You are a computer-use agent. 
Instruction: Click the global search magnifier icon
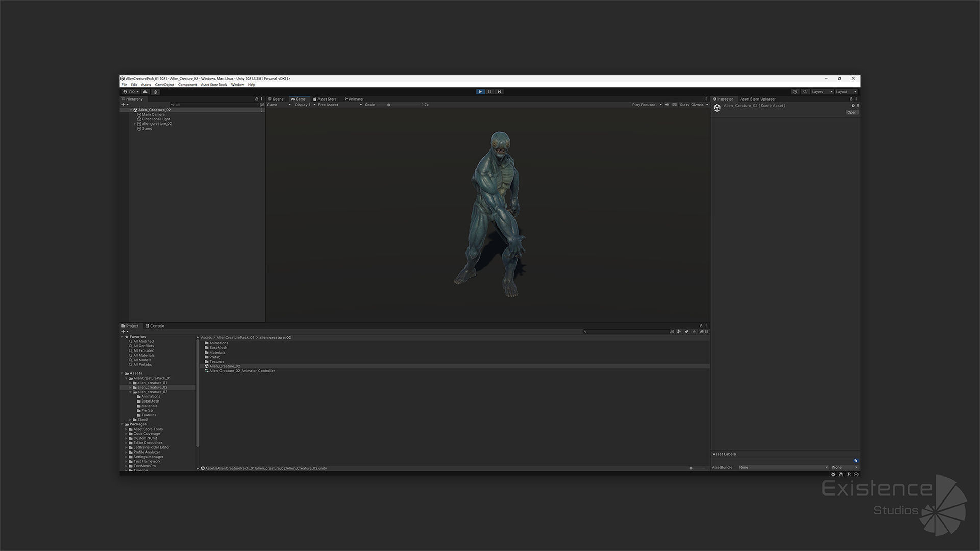tap(805, 92)
